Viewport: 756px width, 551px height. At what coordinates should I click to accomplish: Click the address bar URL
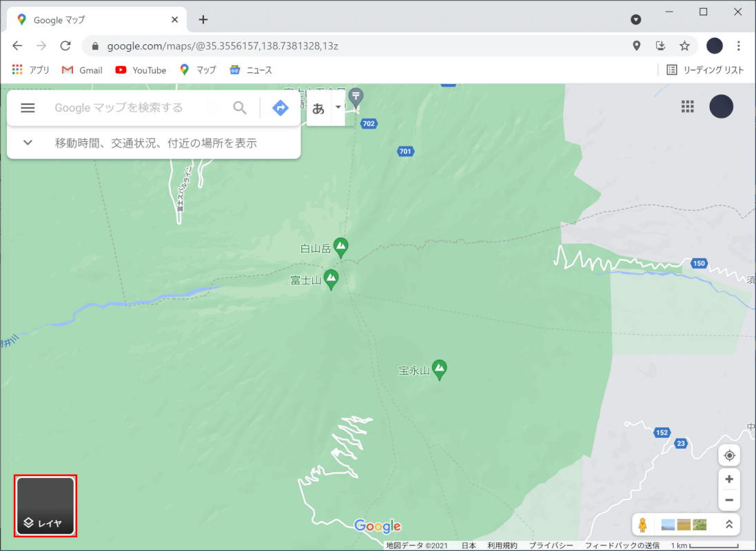point(223,45)
